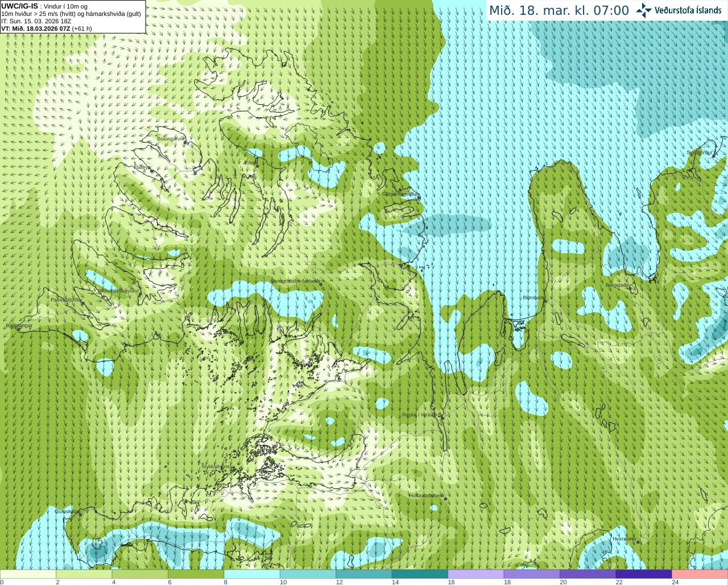Image resolution: width=728 pixels, height=586 pixels.
Task: Click the palest 0–2 m/s scale swatch
Action: click(x=28, y=574)
